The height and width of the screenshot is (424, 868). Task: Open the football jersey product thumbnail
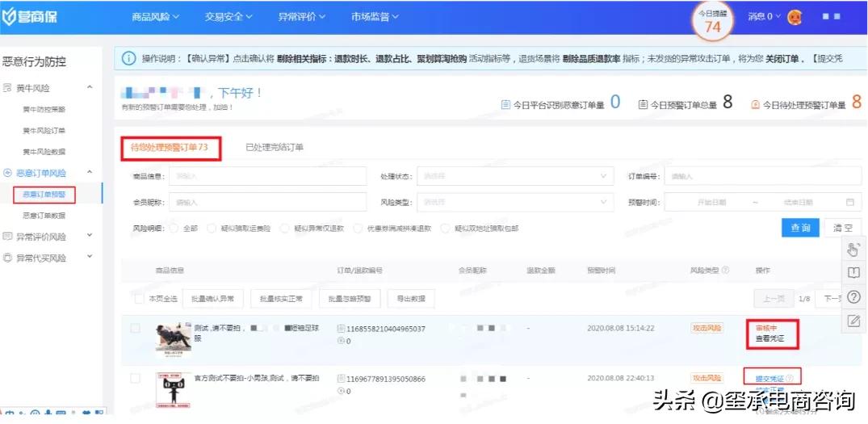pyautogui.click(x=174, y=340)
